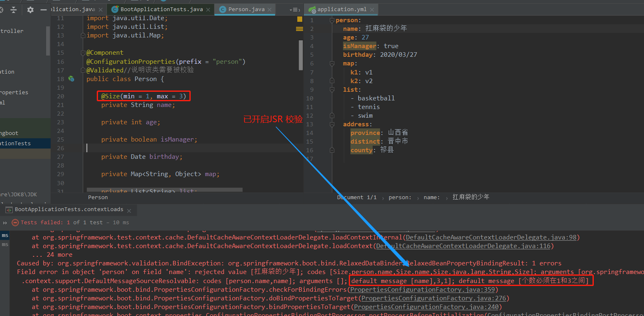Viewport: 644px width, 316px height.
Task: Open PropertiesConfigurationFactory.java:240 link
Action: click(x=426, y=307)
